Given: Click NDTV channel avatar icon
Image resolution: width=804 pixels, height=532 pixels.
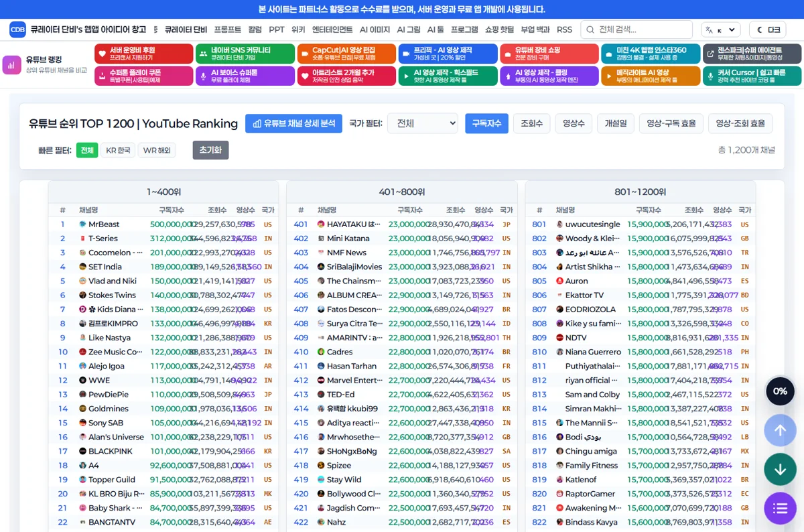Looking at the screenshot, I should [x=559, y=338].
